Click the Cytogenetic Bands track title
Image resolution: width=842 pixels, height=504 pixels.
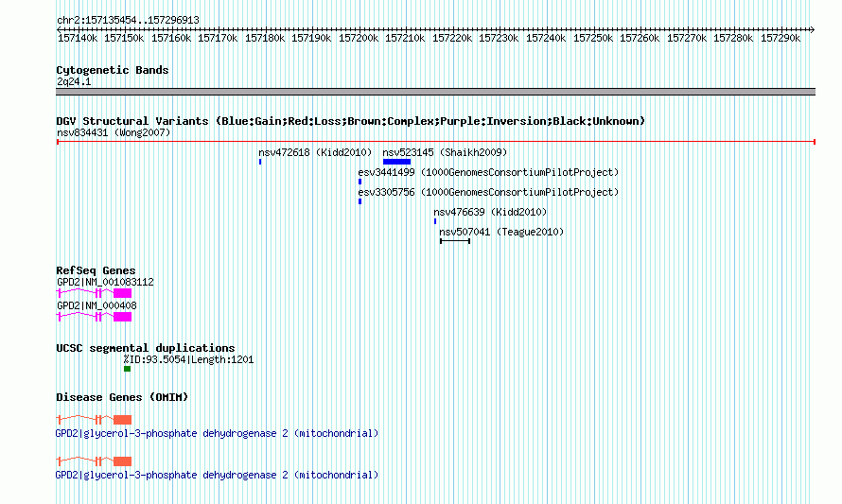113,70
